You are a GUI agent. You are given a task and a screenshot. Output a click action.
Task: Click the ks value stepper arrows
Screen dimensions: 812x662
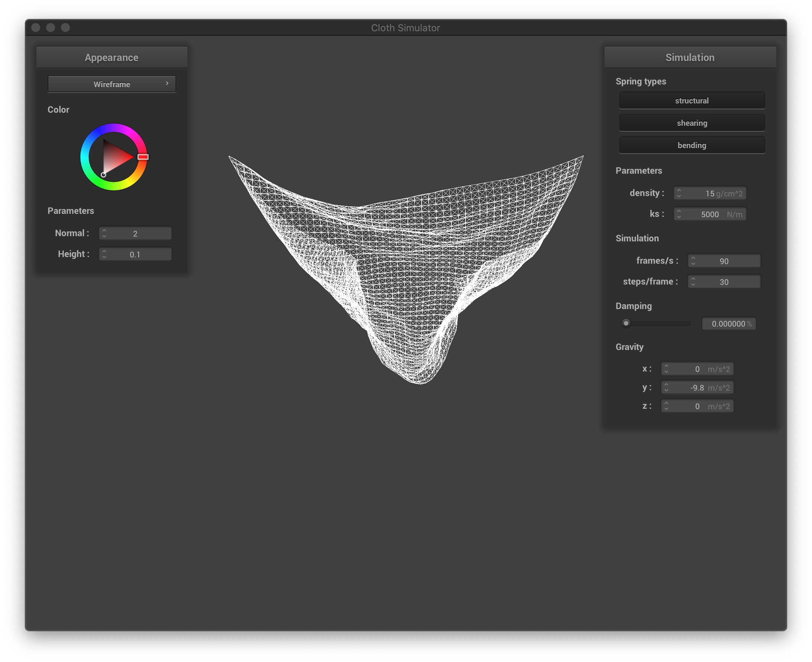[x=679, y=214]
